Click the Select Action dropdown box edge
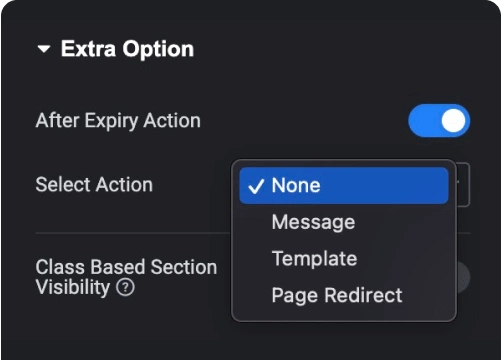 463,185
